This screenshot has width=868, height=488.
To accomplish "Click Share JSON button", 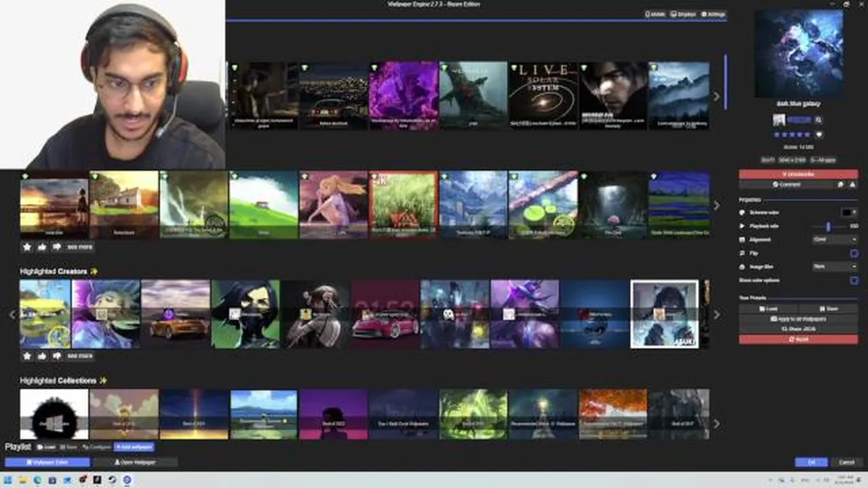I will (798, 329).
